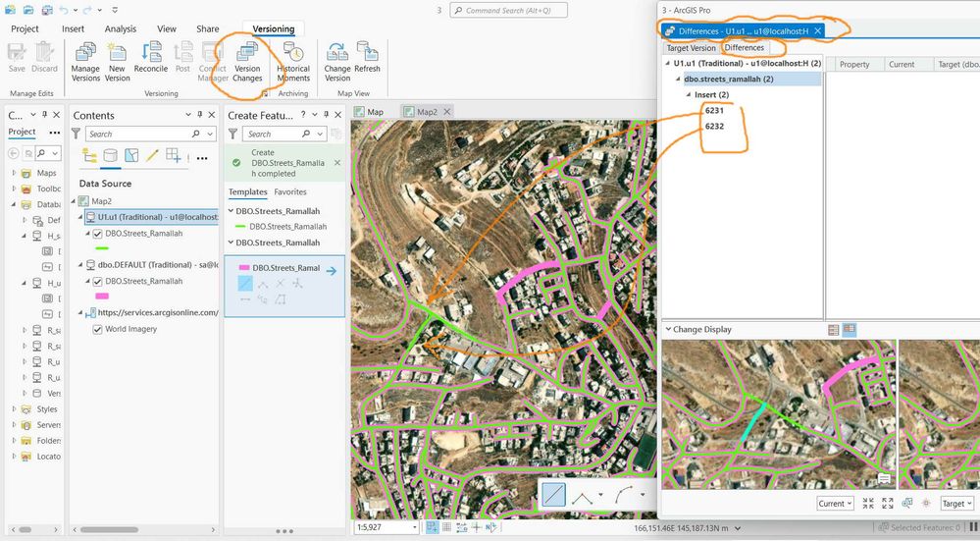Image resolution: width=980 pixels, height=541 pixels.
Task: Open the Target dropdown in Change Display
Action: [x=957, y=504]
